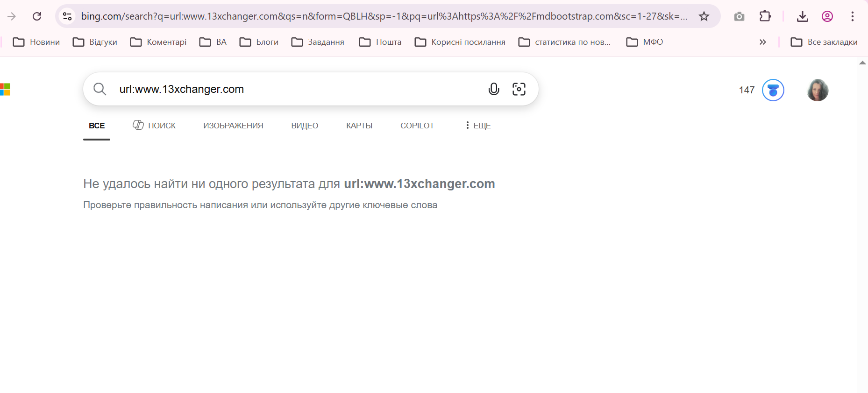Open the BA bookmarks folder
This screenshot has width=868, height=393.
pyautogui.click(x=213, y=42)
